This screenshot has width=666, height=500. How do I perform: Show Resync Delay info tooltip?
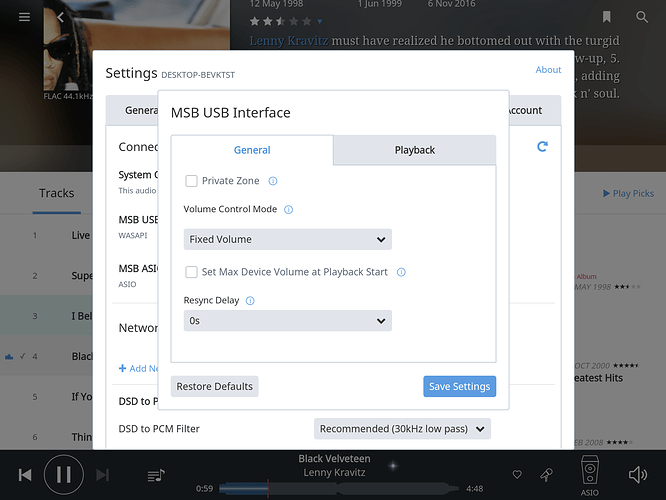click(250, 301)
